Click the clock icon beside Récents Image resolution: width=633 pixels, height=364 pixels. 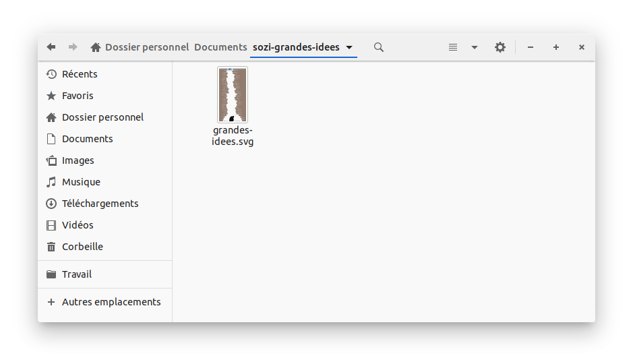click(51, 74)
